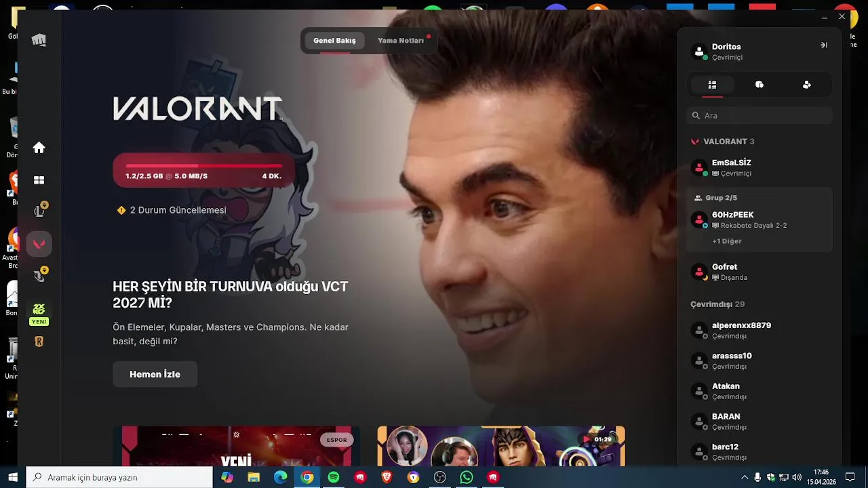Expand the +1 Diğer group members
Image resolution: width=868 pixels, height=488 pixels.
(727, 241)
